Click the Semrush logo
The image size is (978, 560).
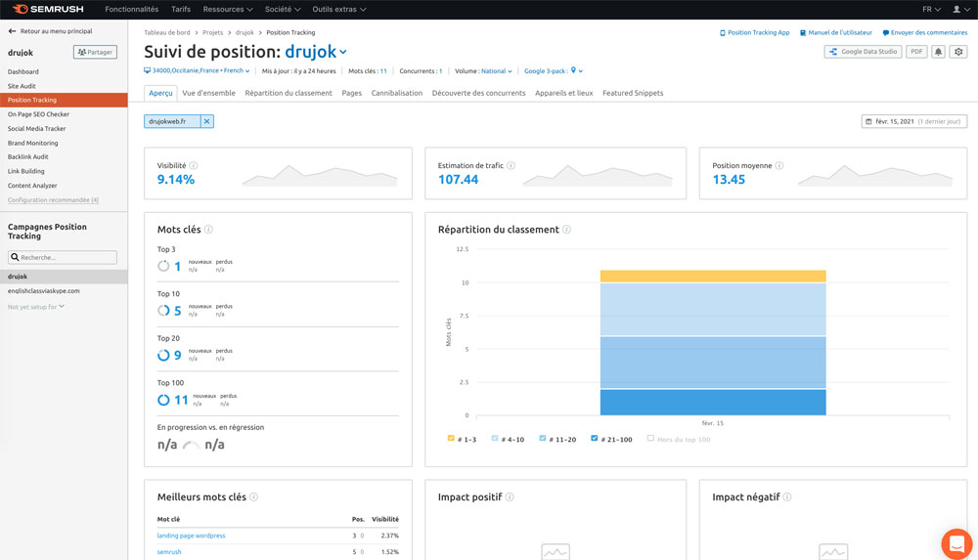pyautogui.click(x=48, y=10)
